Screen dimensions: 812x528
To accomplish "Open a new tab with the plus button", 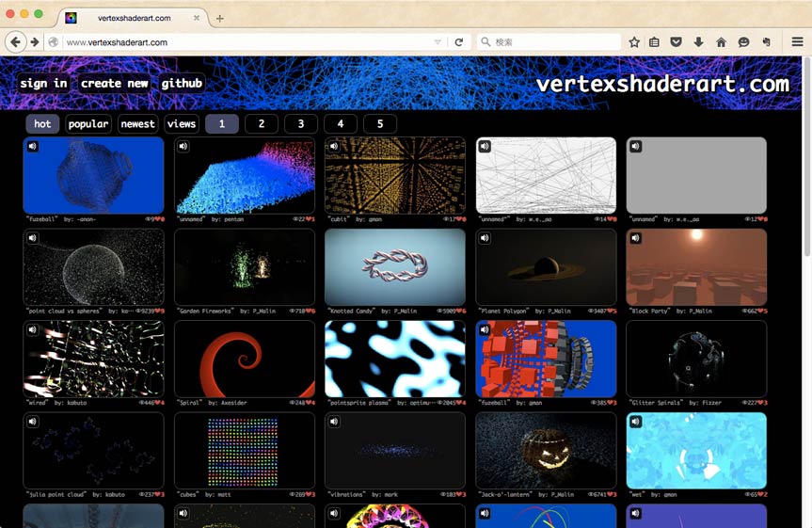I will [220, 18].
